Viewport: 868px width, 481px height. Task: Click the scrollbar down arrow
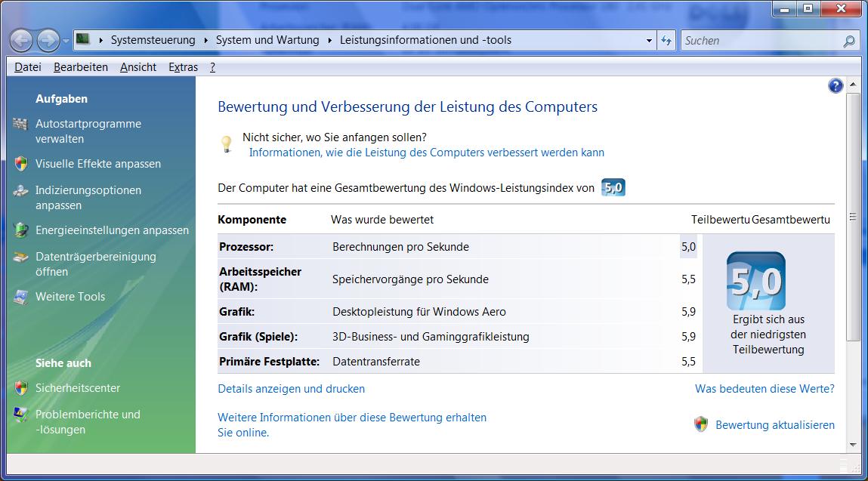click(852, 445)
